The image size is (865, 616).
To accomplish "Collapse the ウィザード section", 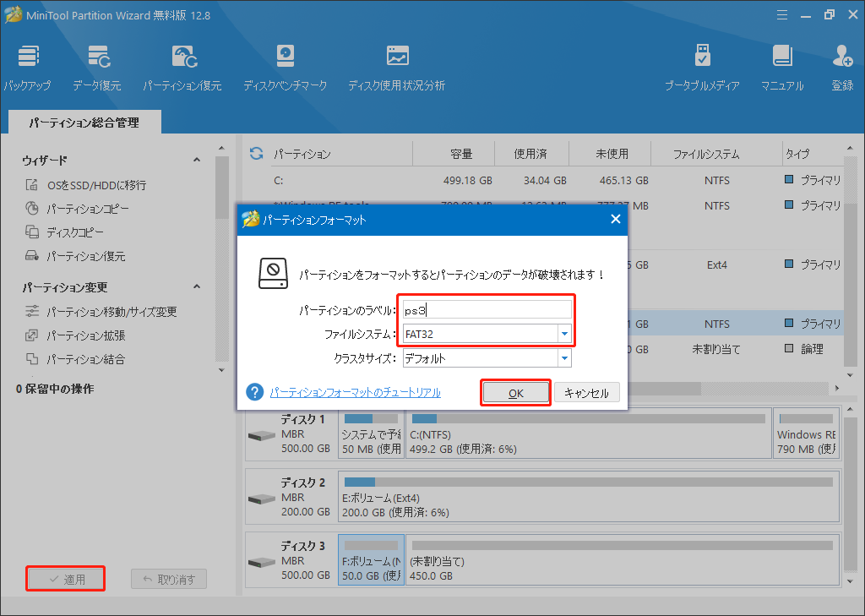I will tap(197, 160).
